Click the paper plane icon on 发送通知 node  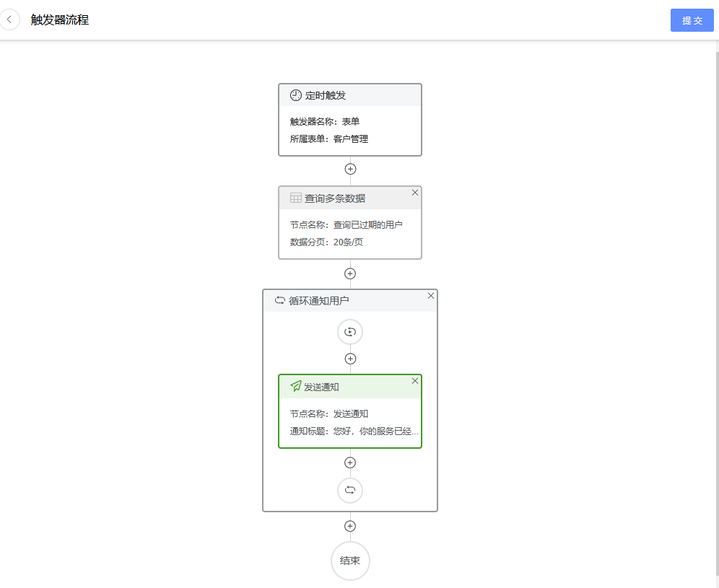(295, 386)
